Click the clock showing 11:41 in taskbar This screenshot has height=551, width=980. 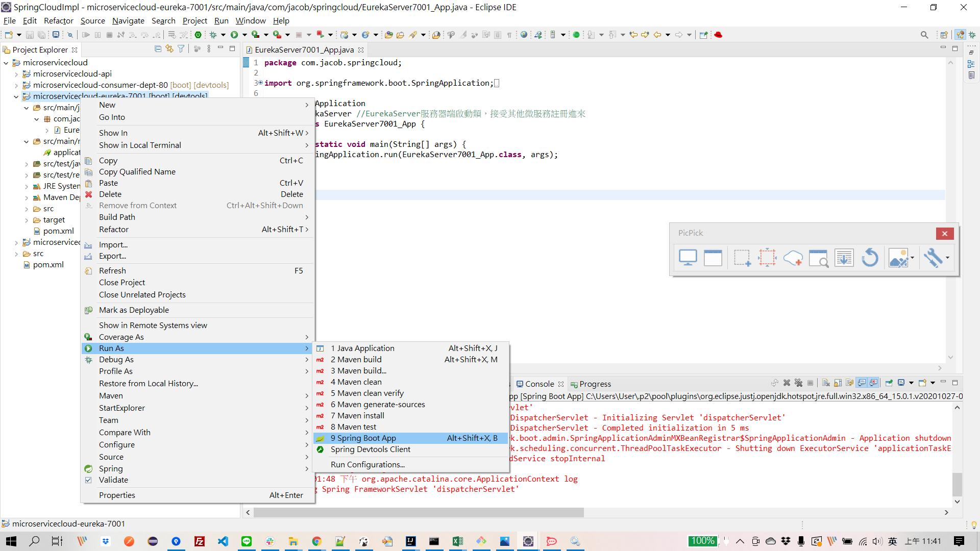click(923, 541)
